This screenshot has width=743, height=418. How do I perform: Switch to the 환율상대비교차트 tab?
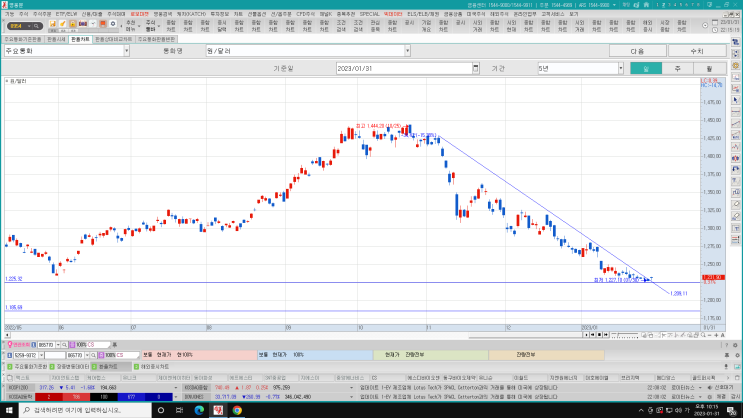113,39
